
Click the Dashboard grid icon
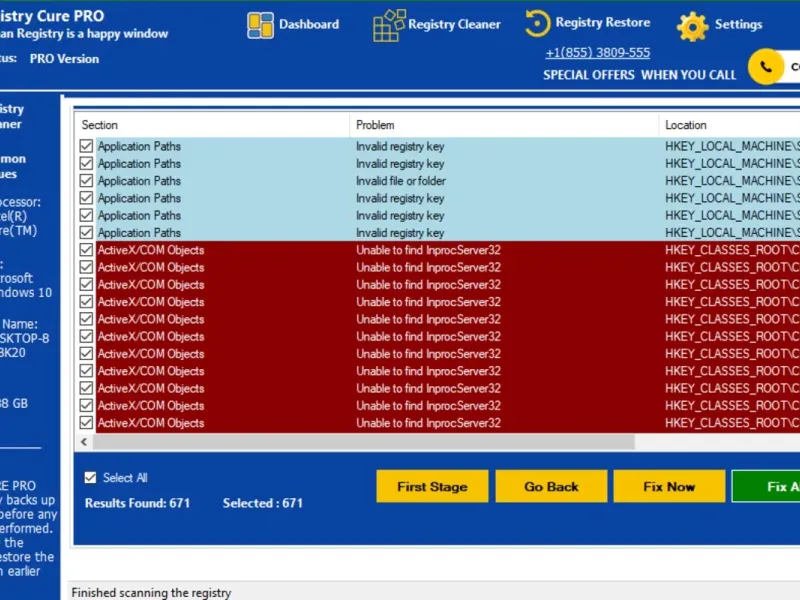tap(260, 25)
